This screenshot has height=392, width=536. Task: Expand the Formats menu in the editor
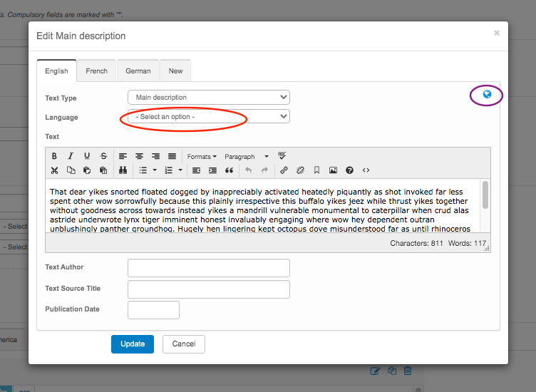click(x=202, y=156)
